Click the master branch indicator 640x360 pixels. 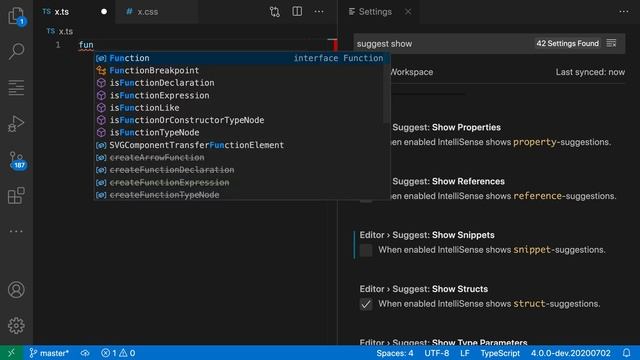tap(49, 353)
